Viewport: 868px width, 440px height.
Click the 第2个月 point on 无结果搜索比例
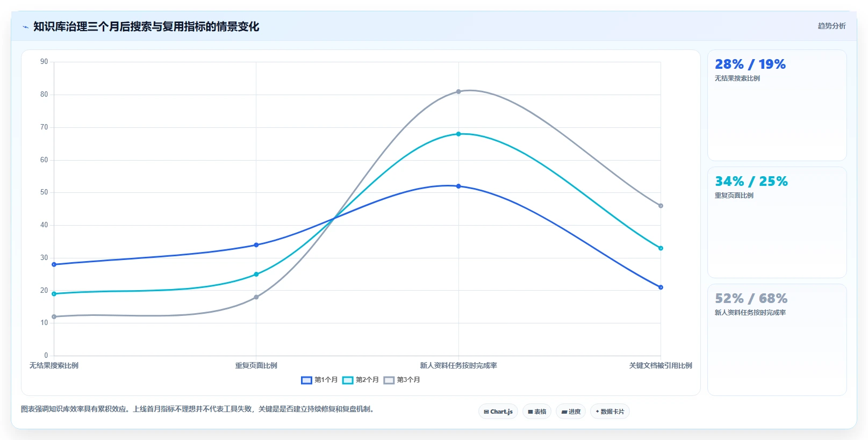[x=54, y=294]
